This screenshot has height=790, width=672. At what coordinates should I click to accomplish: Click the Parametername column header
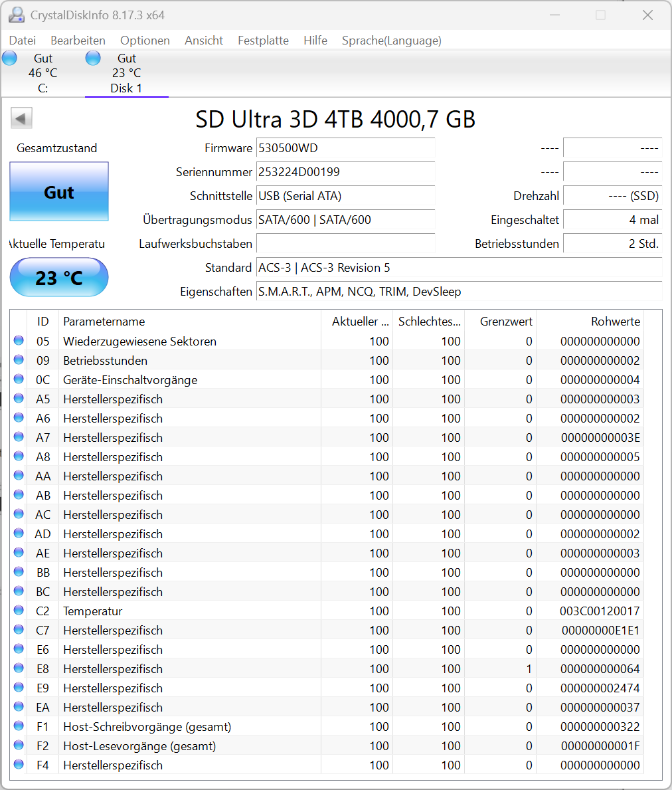coord(190,322)
